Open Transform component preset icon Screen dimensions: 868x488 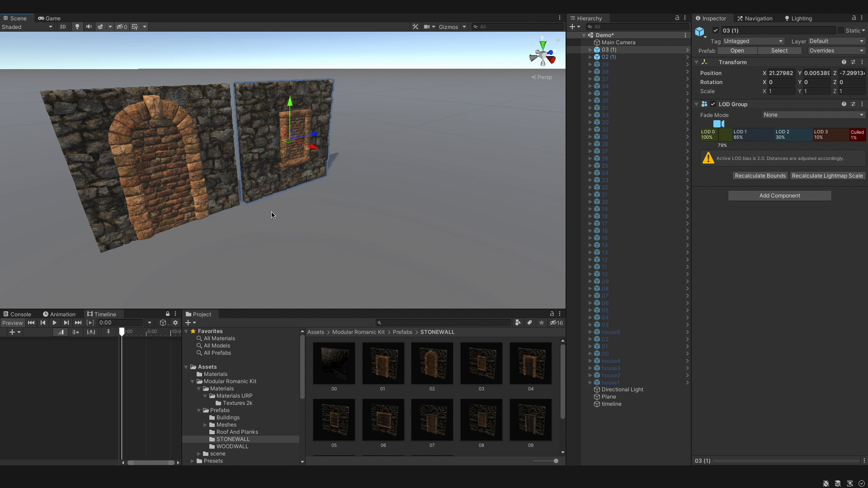(x=853, y=62)
